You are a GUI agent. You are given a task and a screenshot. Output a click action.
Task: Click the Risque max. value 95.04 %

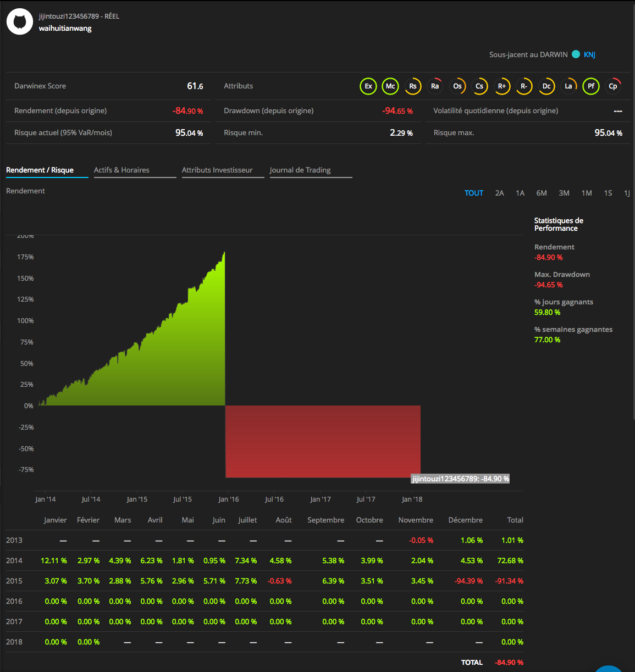(609, 133)
